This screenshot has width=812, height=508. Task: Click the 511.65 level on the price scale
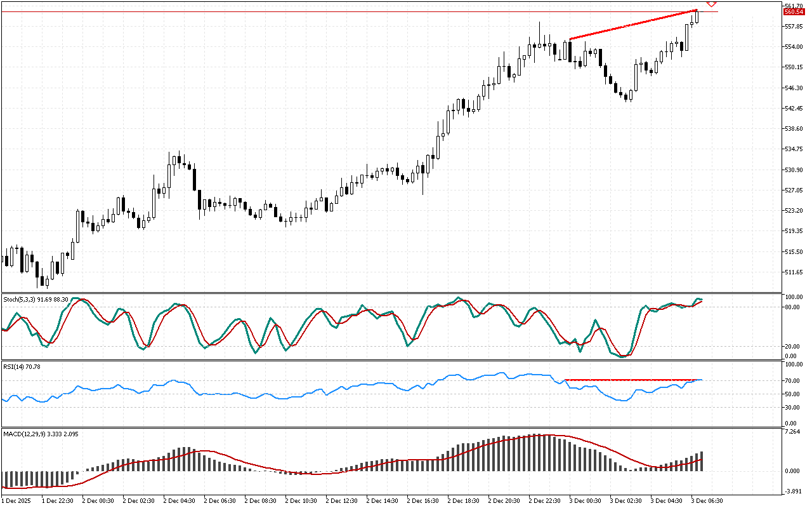(794, 272)
